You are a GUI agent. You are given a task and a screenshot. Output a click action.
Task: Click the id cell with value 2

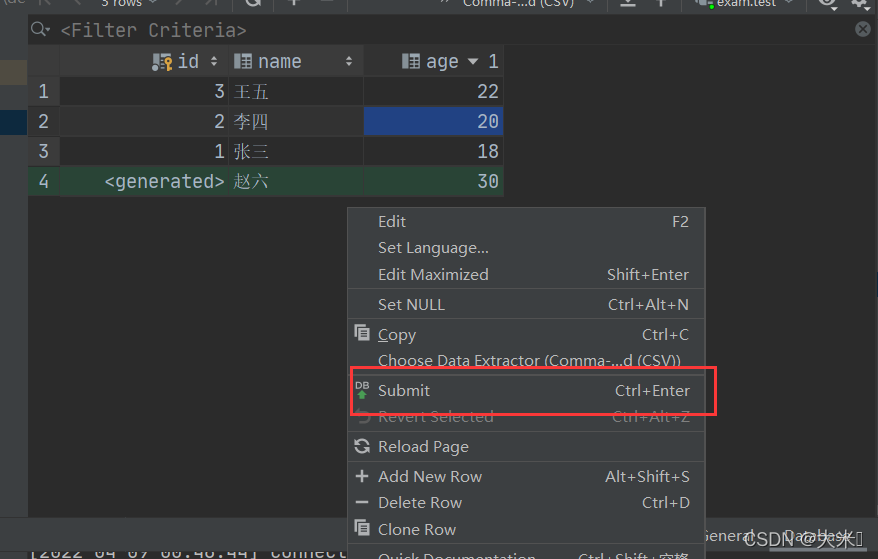pos(144,122)
